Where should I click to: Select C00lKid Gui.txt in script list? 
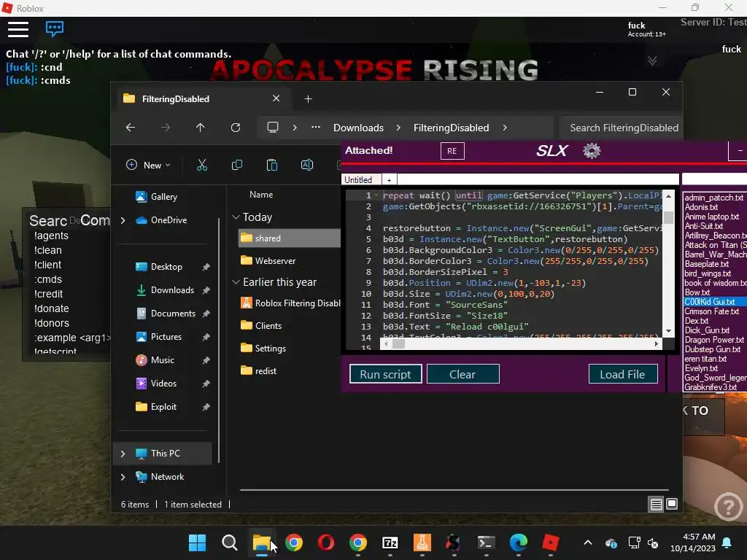coord(715,302)
